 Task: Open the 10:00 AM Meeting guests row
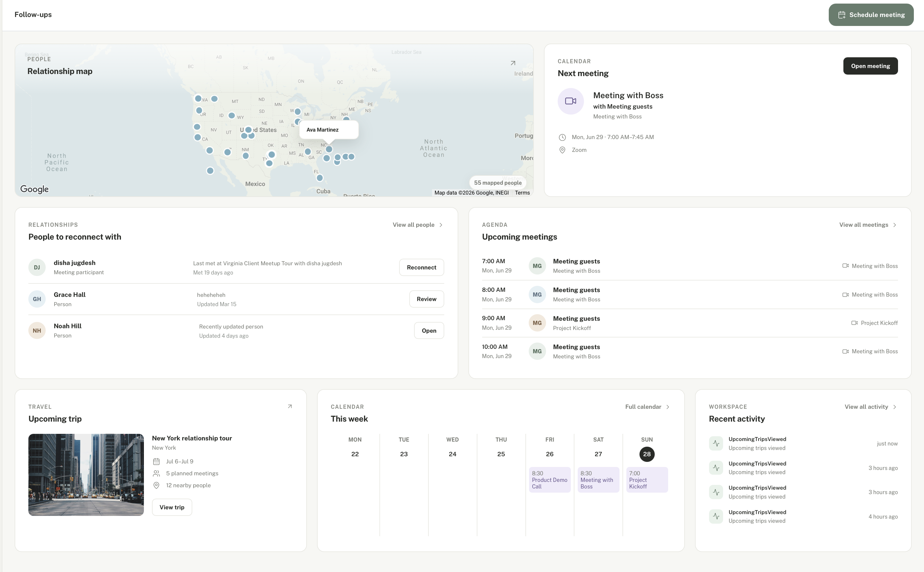pos(690,351)
